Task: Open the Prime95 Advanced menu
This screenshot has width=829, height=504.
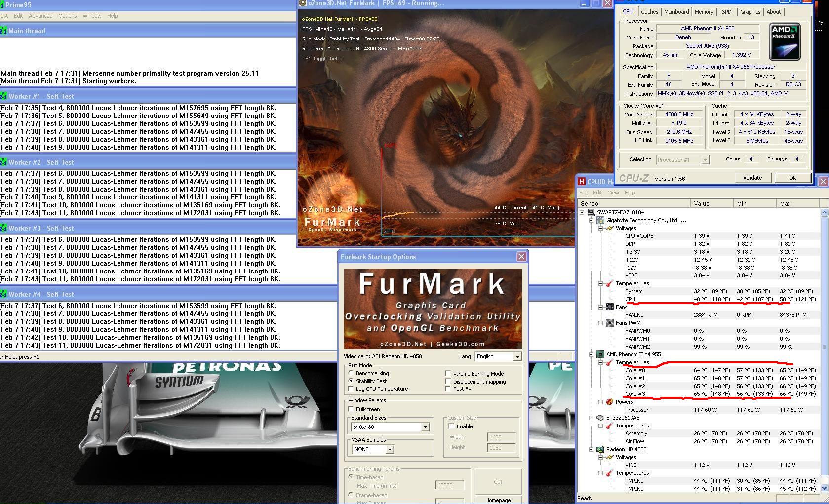Action: [x=40, y=16]
